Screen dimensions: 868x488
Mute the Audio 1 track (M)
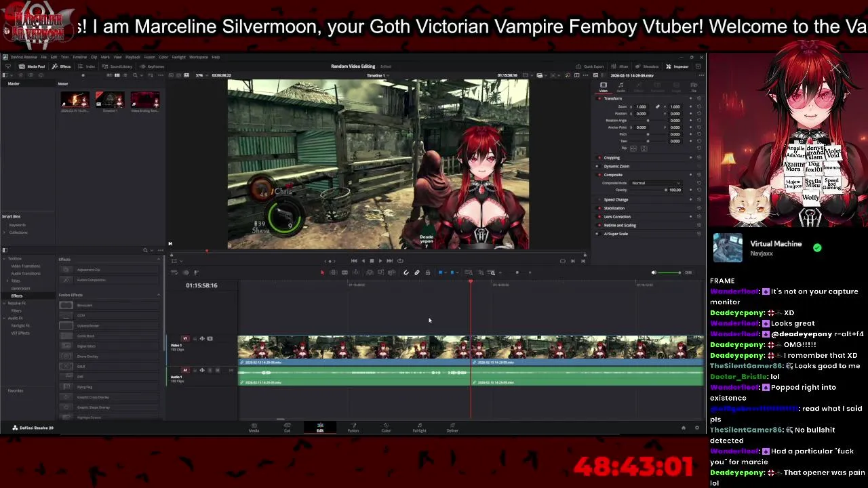(x=217, y=370)
